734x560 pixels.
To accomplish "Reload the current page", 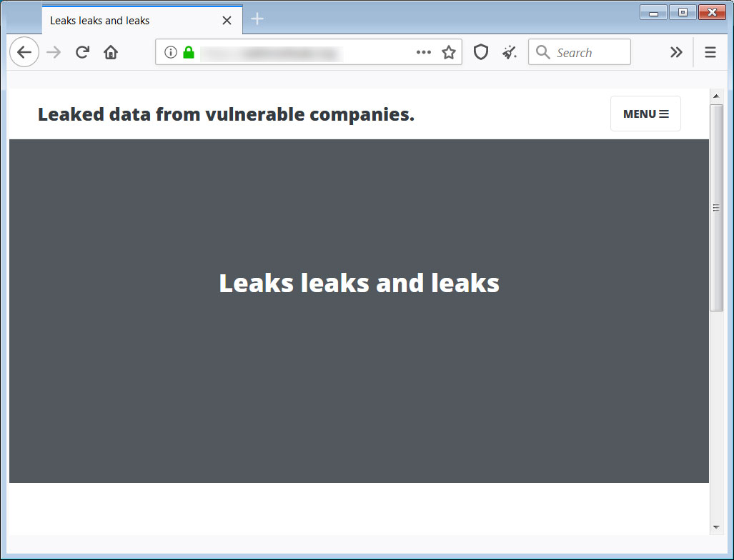I will click(82, 52).
